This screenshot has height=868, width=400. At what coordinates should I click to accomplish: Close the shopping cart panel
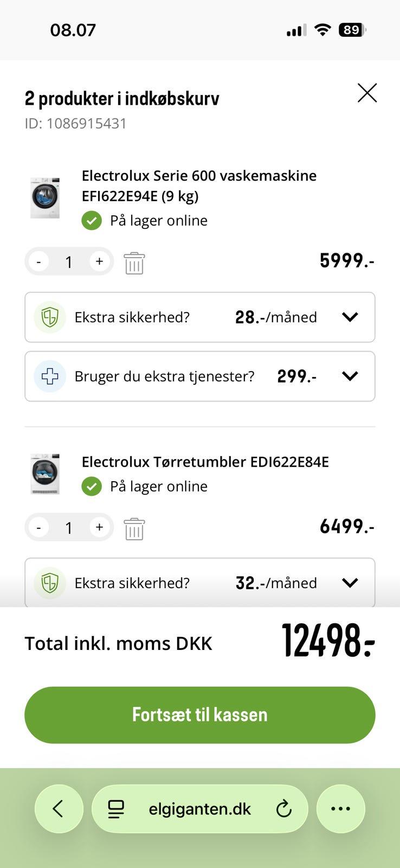(x=367, y=93)
